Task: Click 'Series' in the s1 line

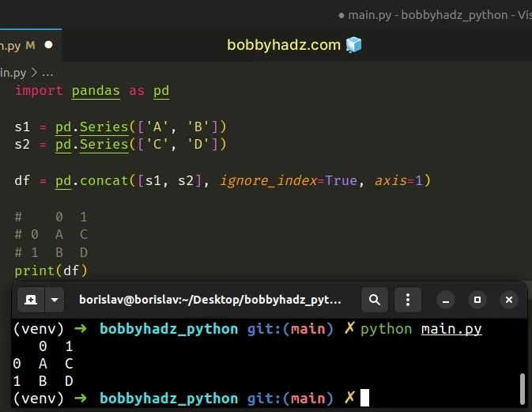Action: [x=104, y=127]
